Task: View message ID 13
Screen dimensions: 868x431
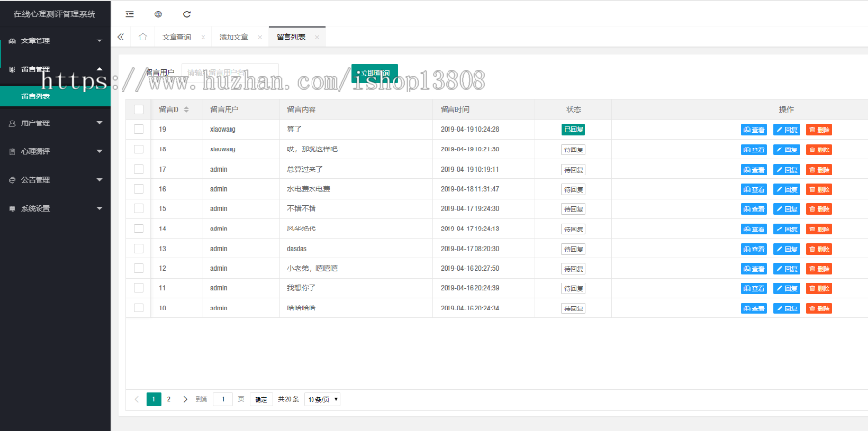Action: click(x=753, y=249)
